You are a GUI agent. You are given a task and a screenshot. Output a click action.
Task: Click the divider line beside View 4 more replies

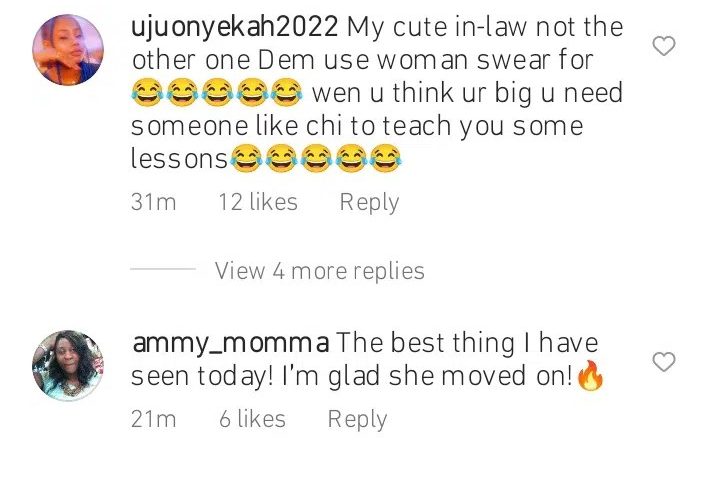[163, 269]
